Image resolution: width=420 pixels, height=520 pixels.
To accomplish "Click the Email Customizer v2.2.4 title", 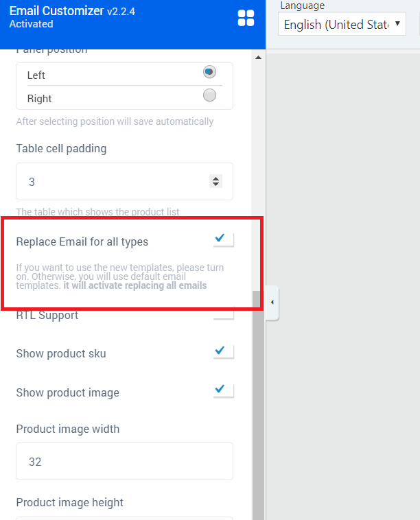I will point(72,11).
